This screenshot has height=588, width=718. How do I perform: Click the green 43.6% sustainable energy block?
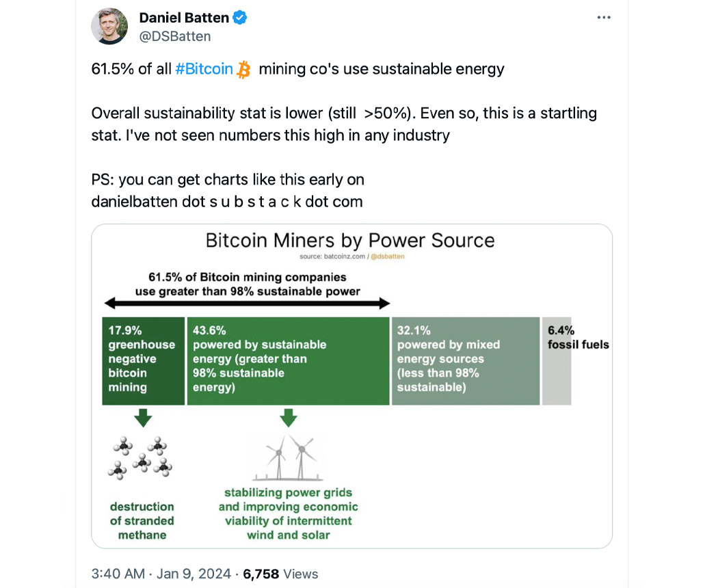click(288, 360)
